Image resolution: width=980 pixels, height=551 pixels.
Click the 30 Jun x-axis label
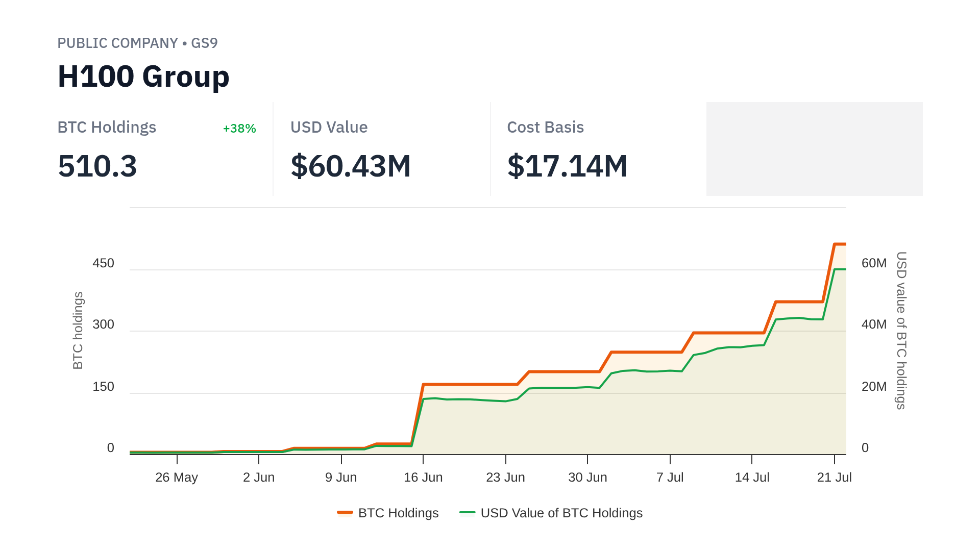587,478
